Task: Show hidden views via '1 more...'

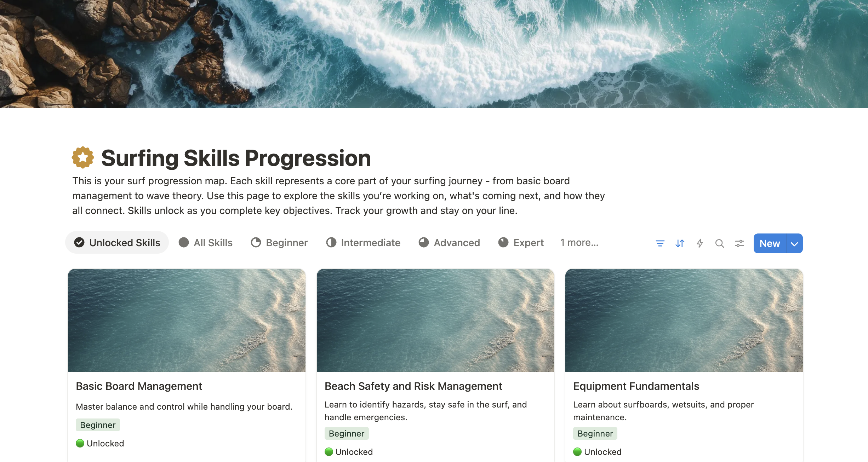Action: pos(579,243)
